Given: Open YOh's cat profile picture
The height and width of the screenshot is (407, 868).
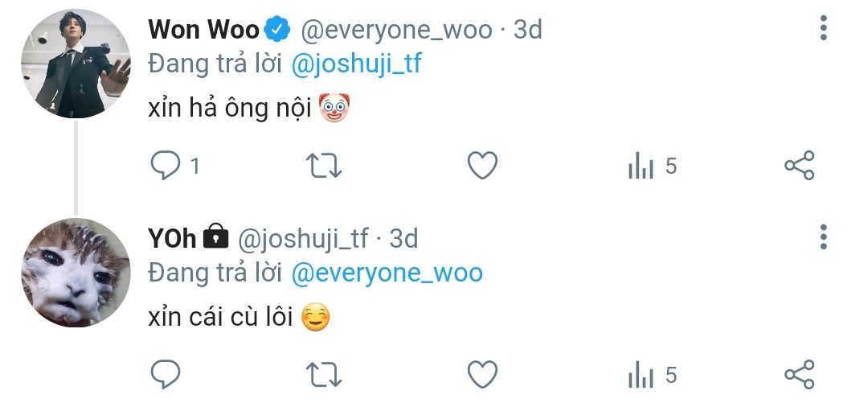Looking at the screenshot, I should 76,273.
